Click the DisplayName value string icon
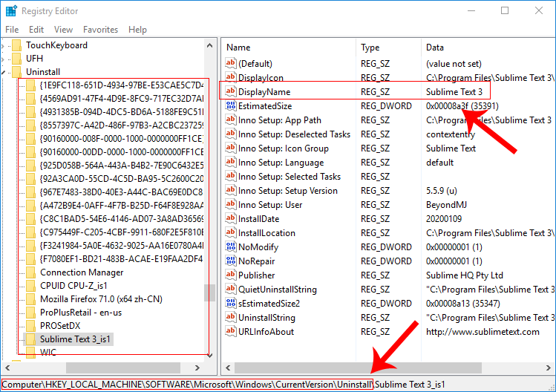This screenshot has height=392, width=556. tap(230, 91)
